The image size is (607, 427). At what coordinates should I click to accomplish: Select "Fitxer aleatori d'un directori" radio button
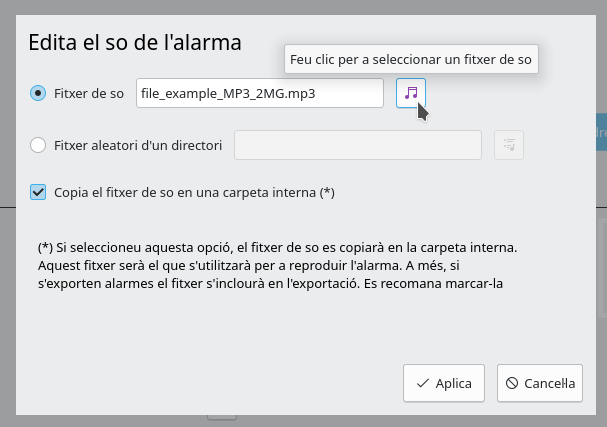click(x=38, y=145)
